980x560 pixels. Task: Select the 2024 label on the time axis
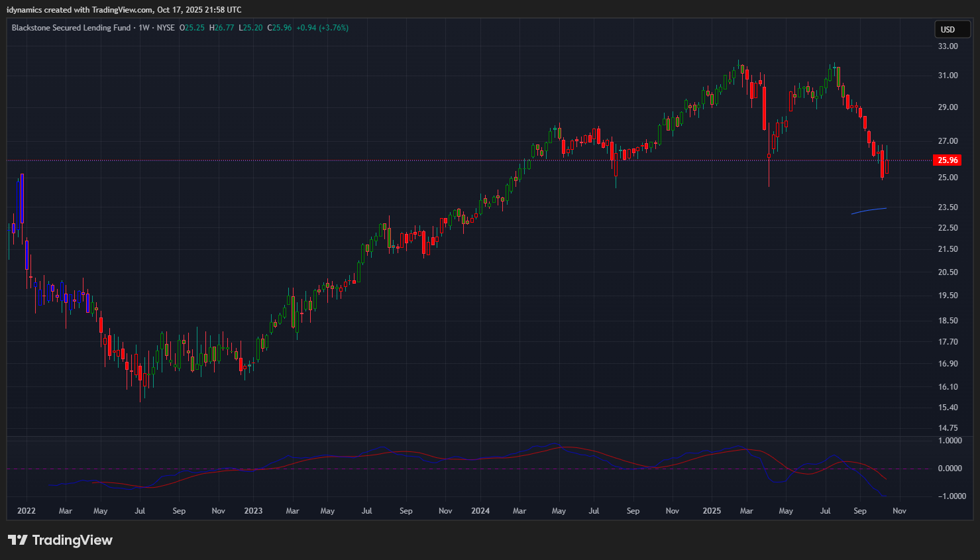click(x=480, y=511)
